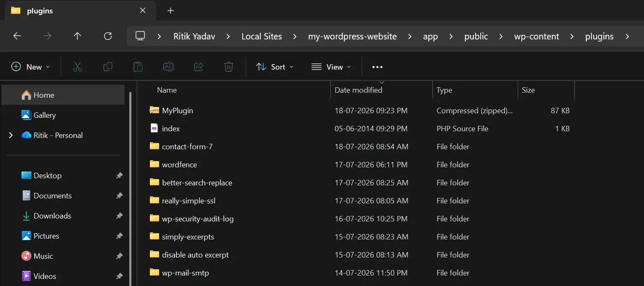Click the Rename icon in toolbar
The height and width of the screenshot is (286, 644).
[168, 67]
